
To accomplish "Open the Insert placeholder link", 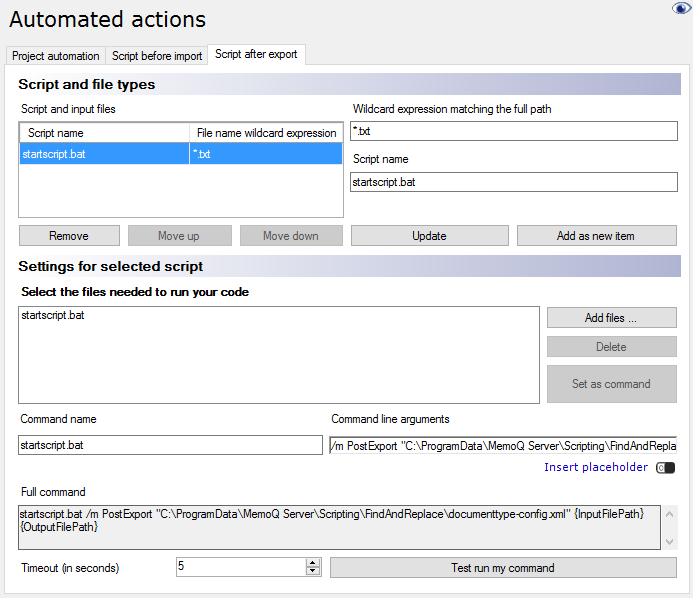I will point(596,468).
